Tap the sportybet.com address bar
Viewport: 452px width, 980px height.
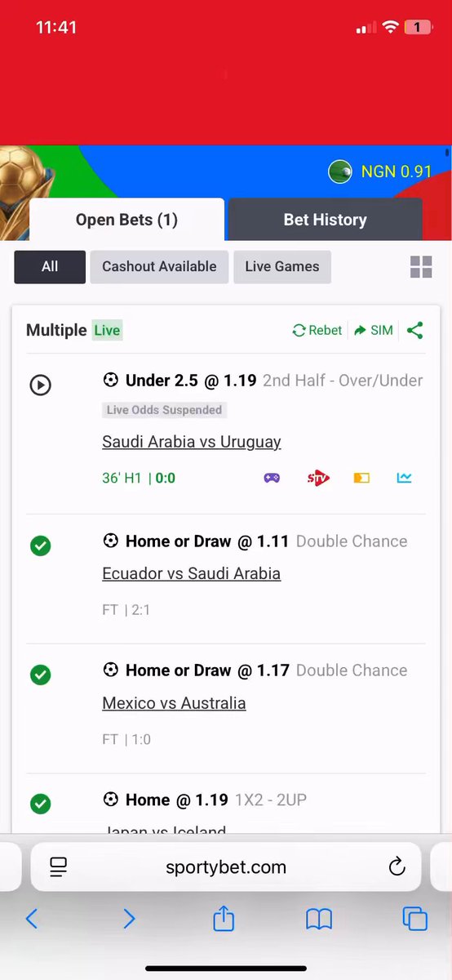coord(226,866)
